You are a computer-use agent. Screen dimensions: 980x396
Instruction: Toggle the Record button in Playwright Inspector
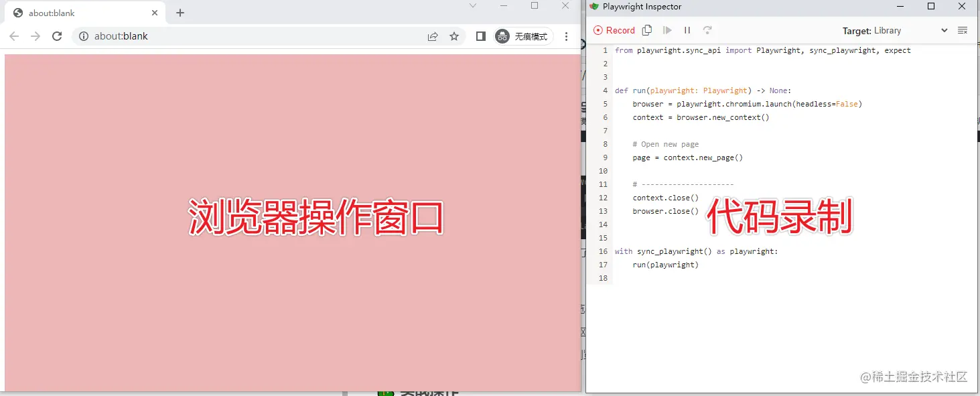pyautogui.click(x=614, y=29)
